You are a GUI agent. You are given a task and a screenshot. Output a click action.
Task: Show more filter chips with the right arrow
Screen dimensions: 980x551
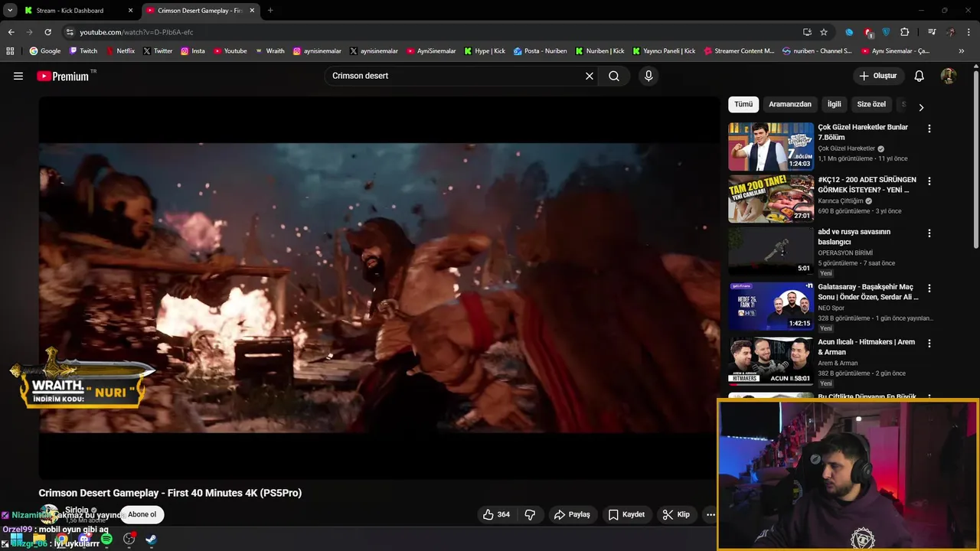click(921, 107)
